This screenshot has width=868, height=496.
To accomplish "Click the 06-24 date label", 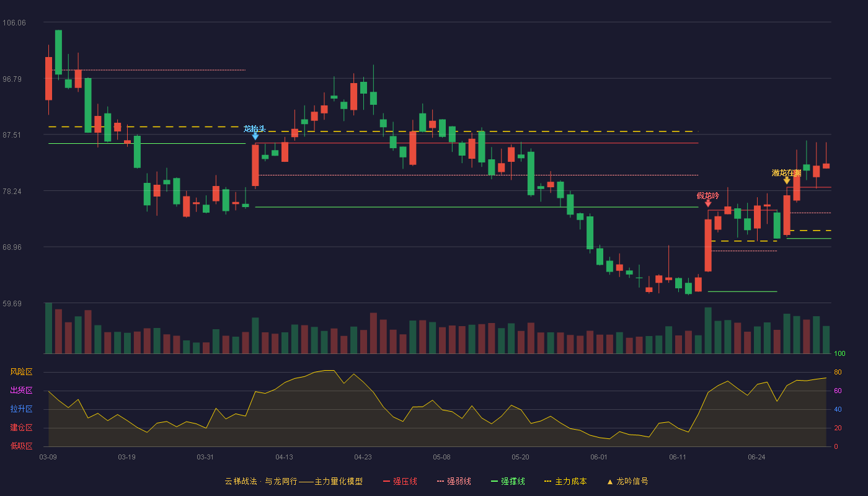I will pyautogui.click(x=756, y=457).
